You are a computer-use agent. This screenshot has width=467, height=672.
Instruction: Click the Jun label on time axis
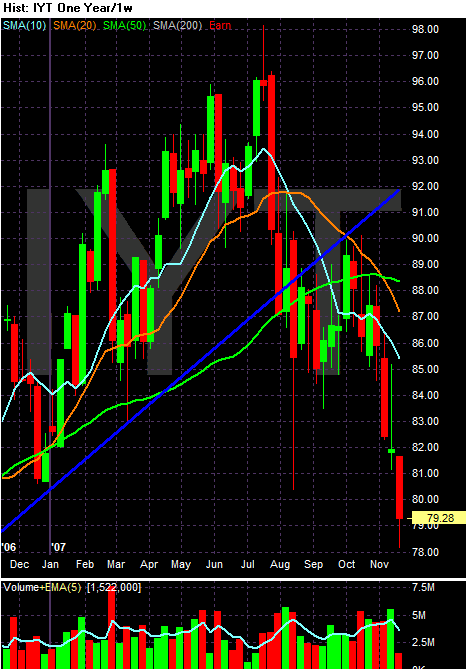(x=214, y=564)
